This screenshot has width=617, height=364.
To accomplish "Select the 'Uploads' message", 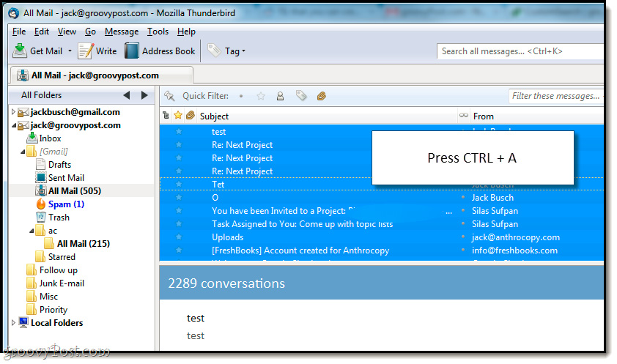I will coord(381,237).
